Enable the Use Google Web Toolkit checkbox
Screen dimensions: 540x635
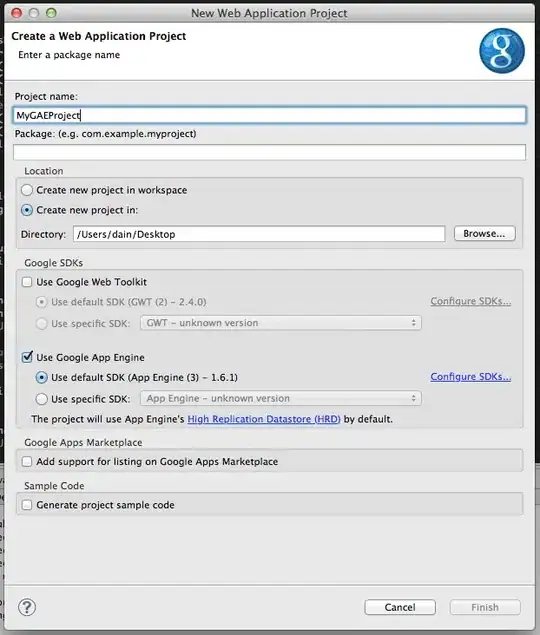point(27,282)
